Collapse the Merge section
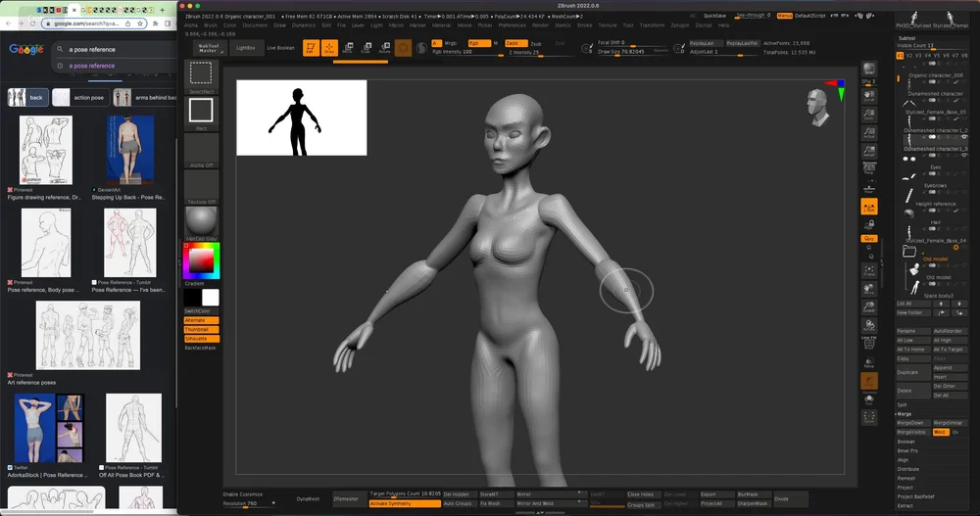 905,414
